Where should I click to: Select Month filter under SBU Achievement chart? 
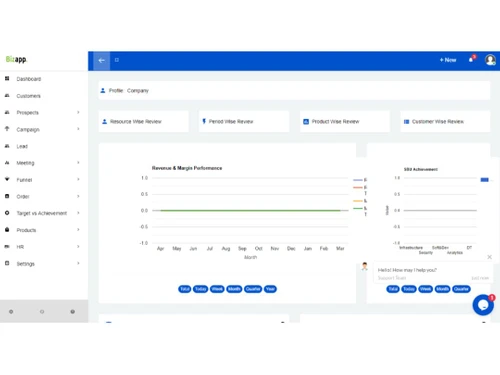click(x=443, y=289)
